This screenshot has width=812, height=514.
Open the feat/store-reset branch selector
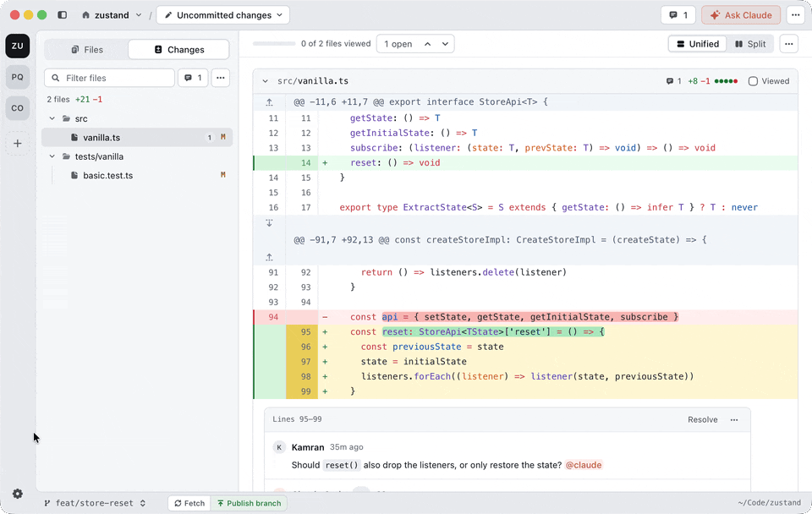coord(94,503)
